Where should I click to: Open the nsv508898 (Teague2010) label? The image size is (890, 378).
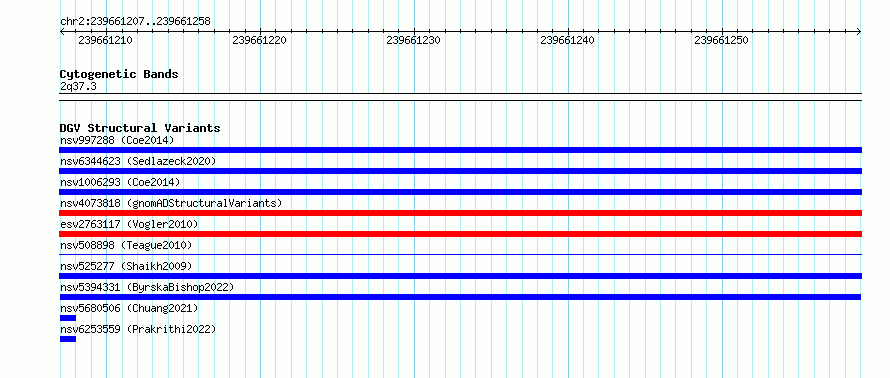pyautogui.click(x=126, y=245)
